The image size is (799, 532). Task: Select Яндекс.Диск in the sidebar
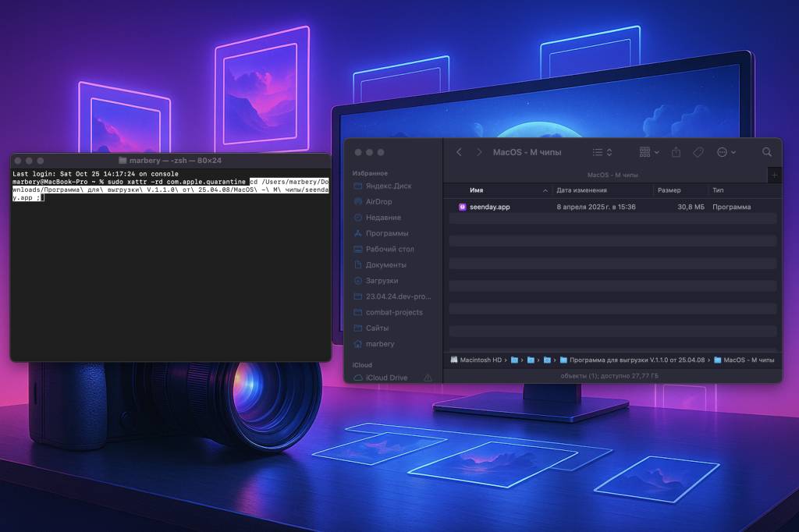click(x=388, y=186)
